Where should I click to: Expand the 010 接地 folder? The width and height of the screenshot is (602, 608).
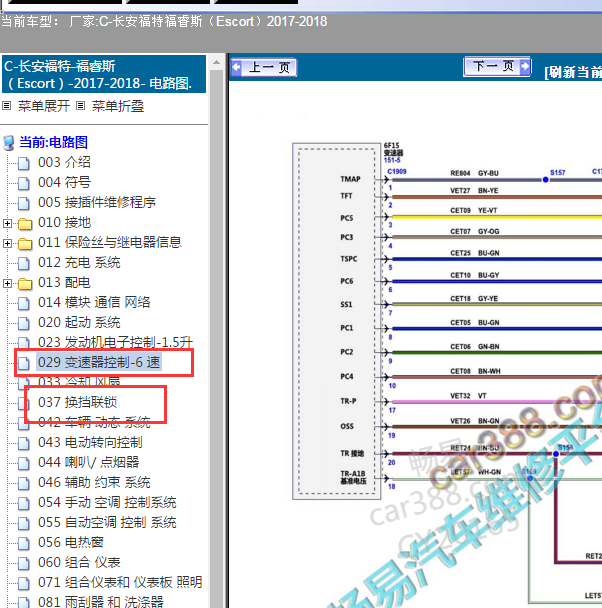point(7,223)
